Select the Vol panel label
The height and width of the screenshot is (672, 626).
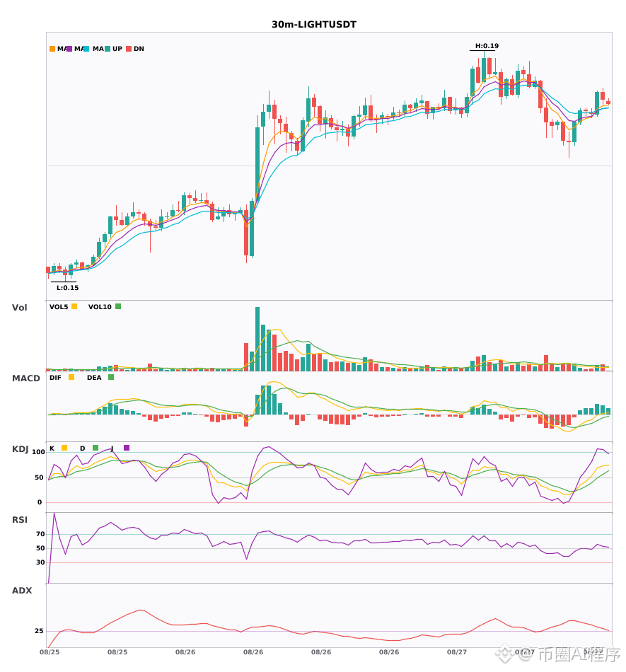click(x=19, y=308)
